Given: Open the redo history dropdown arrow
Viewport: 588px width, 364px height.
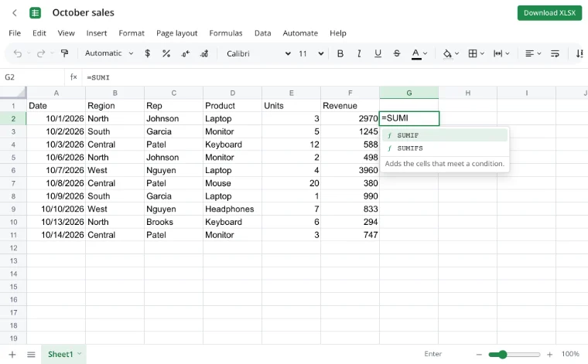Looking at the screenshot, I should tap(52, 53).
